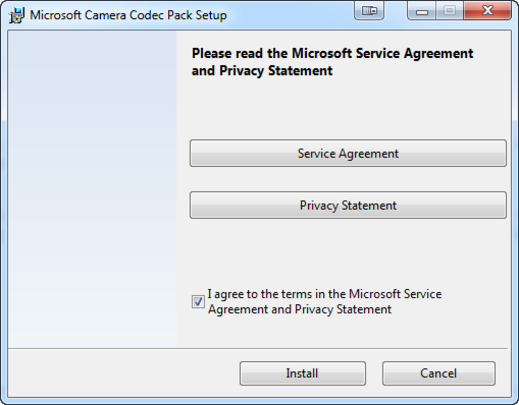View the Privacy Statement
The height and width of the screenshot is (405, 519).
coord(348,205)
